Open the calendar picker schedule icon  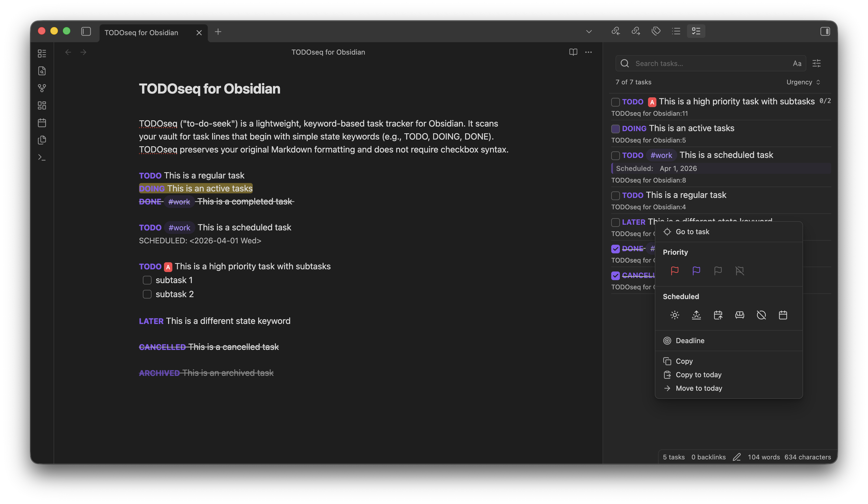coord(782,315)
